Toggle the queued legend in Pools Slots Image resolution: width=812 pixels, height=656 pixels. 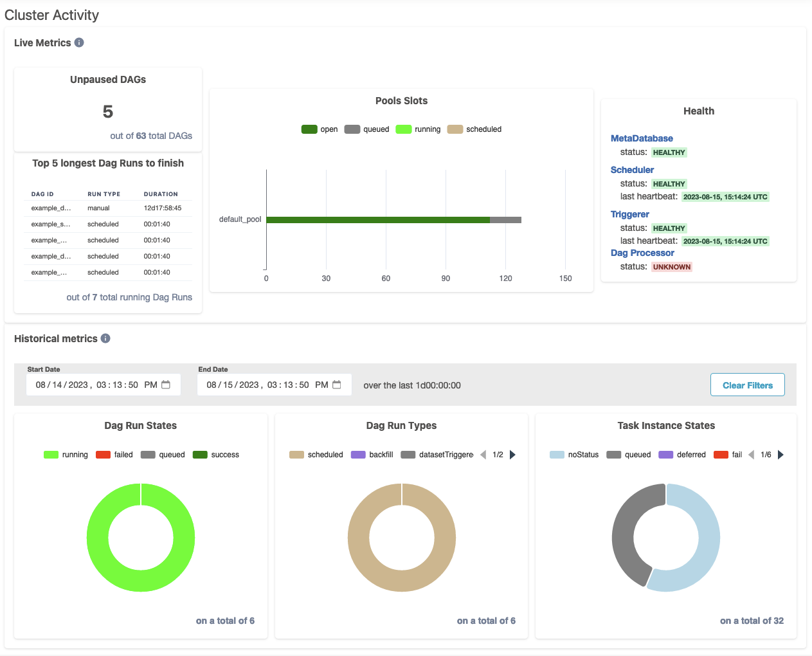(x=367, y=129)
